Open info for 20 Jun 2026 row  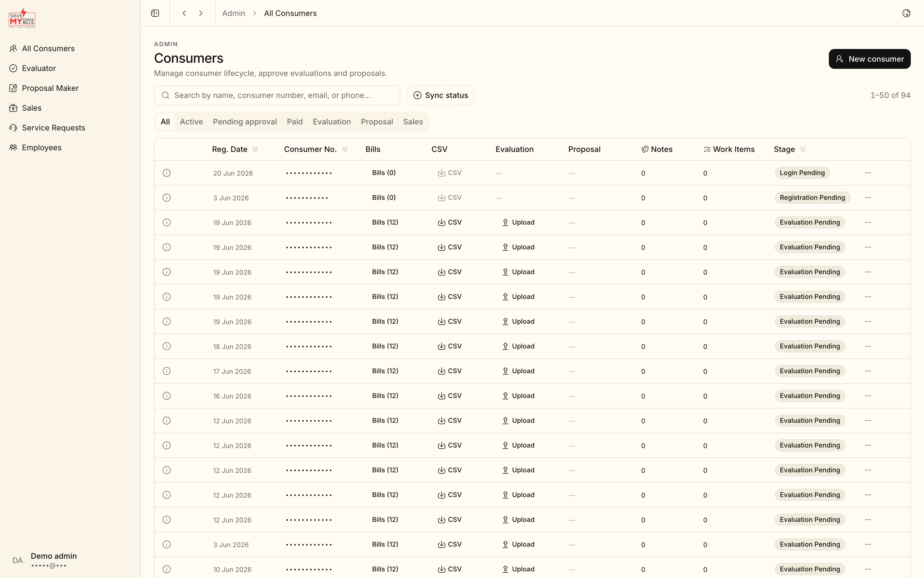coord(166,173)
